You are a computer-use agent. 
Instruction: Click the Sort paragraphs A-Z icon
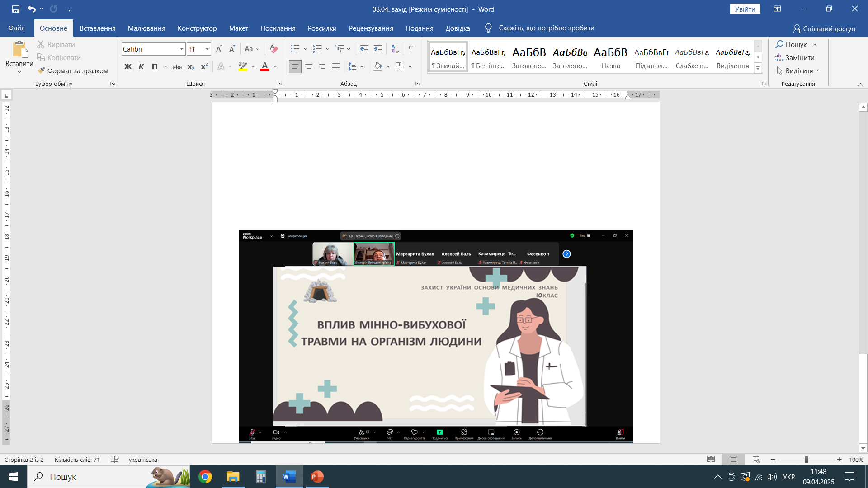tap(395, 49)
